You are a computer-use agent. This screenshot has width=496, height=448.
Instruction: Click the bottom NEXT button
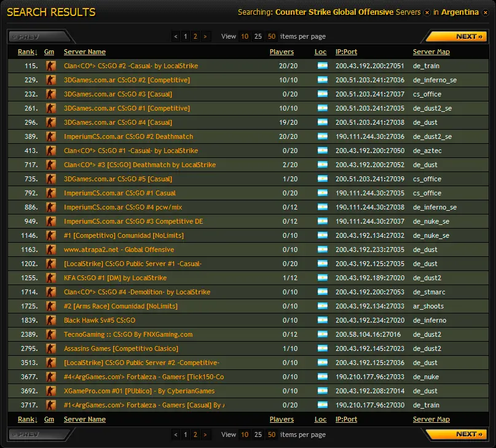pyautogui.click(x=457, y=434)
